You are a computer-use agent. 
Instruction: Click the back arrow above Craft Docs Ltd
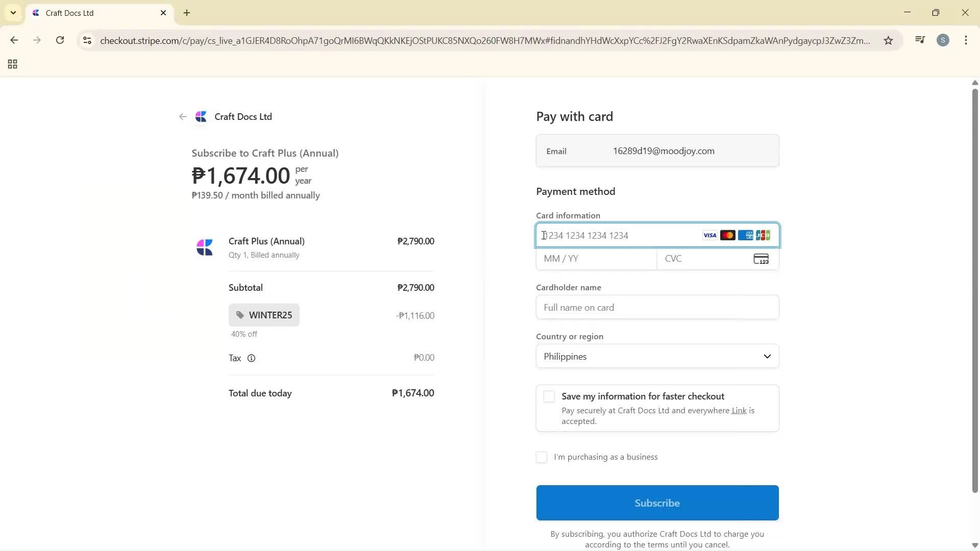[x=182, y=116]
